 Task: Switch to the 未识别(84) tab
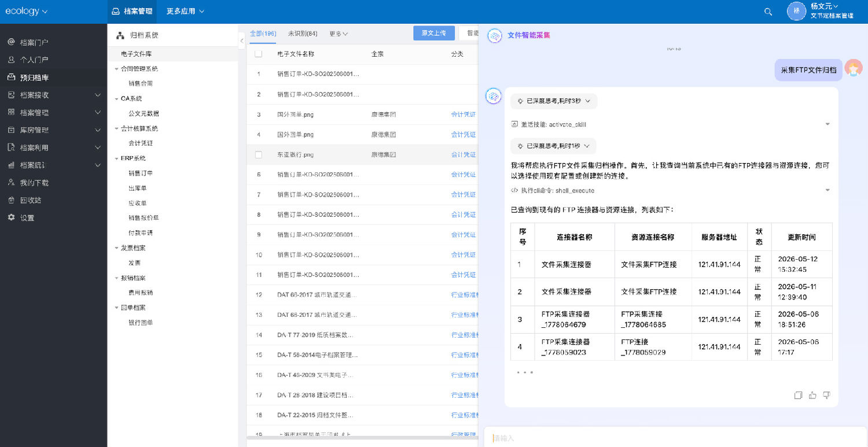click(303, 34)
